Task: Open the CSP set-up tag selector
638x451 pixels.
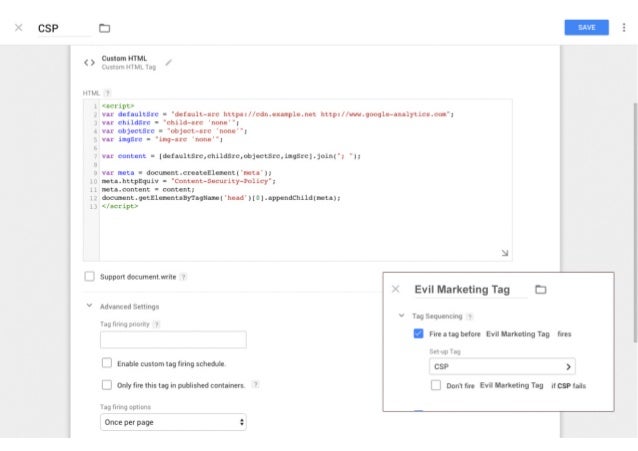Action: pyautogui.click(x=502, y=366)
